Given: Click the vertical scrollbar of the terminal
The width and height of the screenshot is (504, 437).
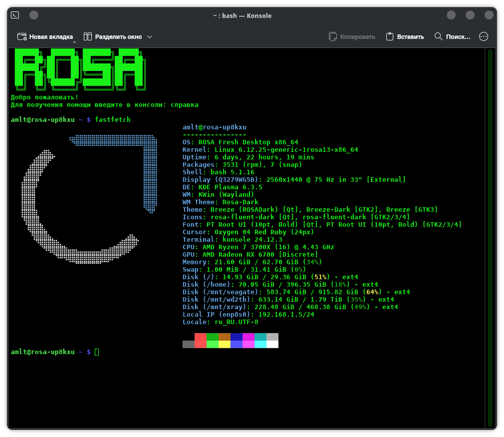Looking at the screenshot, I should point(490,237).
